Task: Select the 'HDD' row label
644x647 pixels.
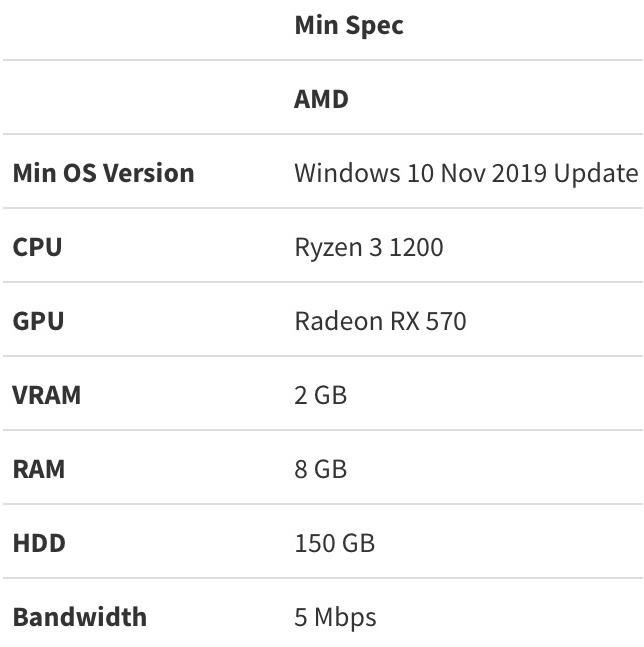Action: pyautogui.click(x=38, y=543)
